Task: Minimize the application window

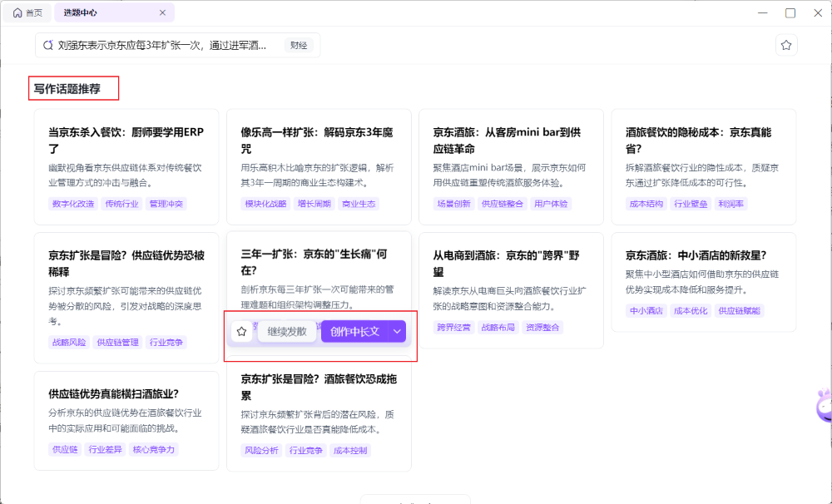Action: [762, 12]
